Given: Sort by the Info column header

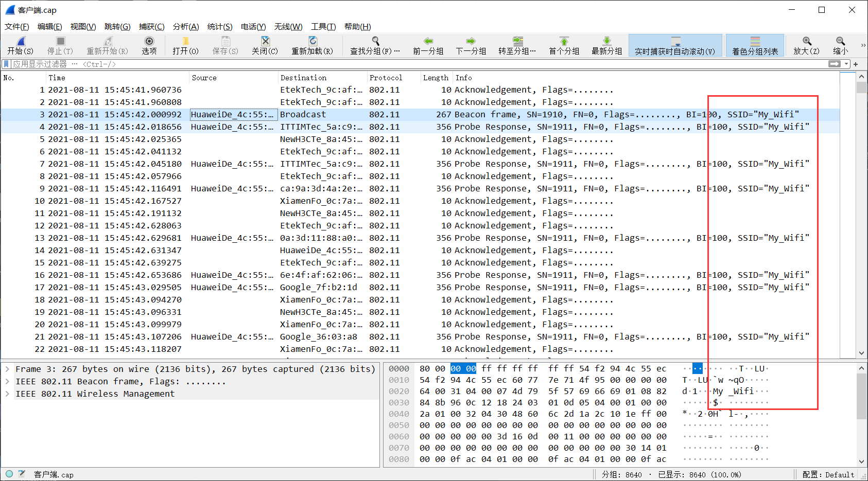Looking at the screenshot, I should point(646,78).
